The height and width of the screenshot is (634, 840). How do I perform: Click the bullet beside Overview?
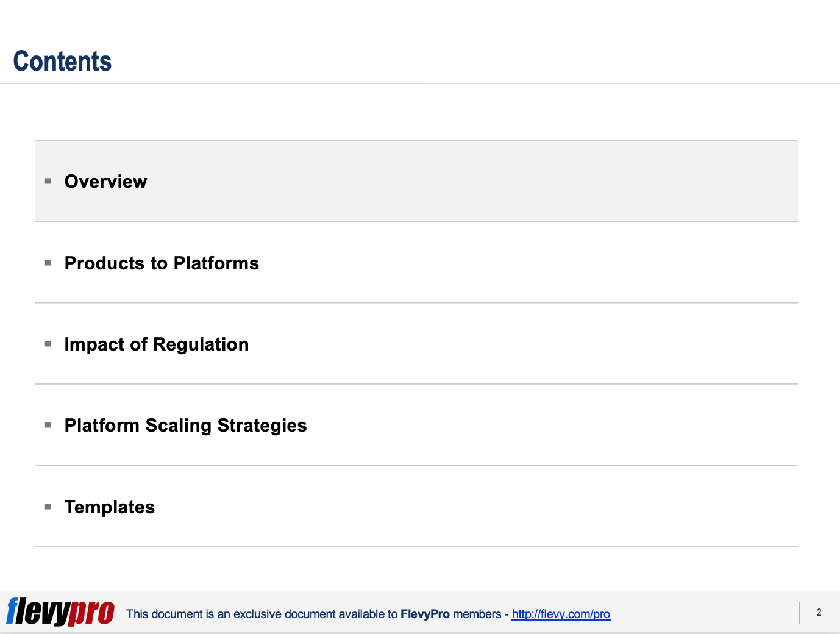[48, 181]
